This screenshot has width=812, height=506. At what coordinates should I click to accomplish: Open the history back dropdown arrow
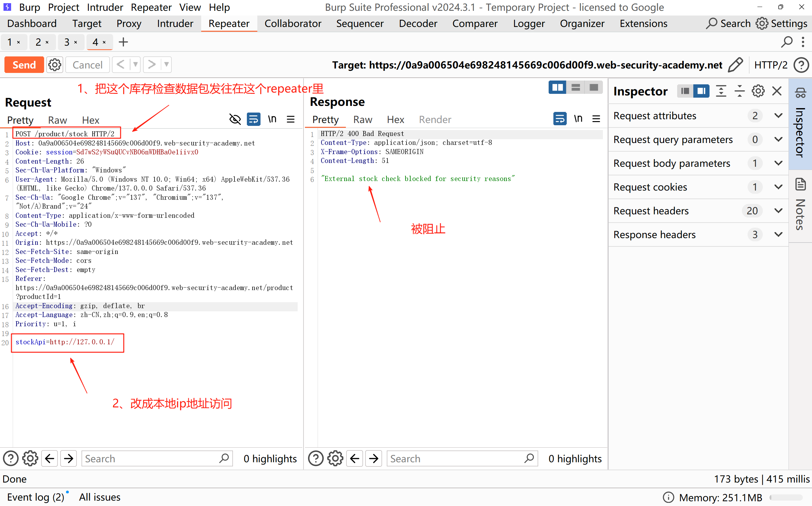[x=135, y=65]
